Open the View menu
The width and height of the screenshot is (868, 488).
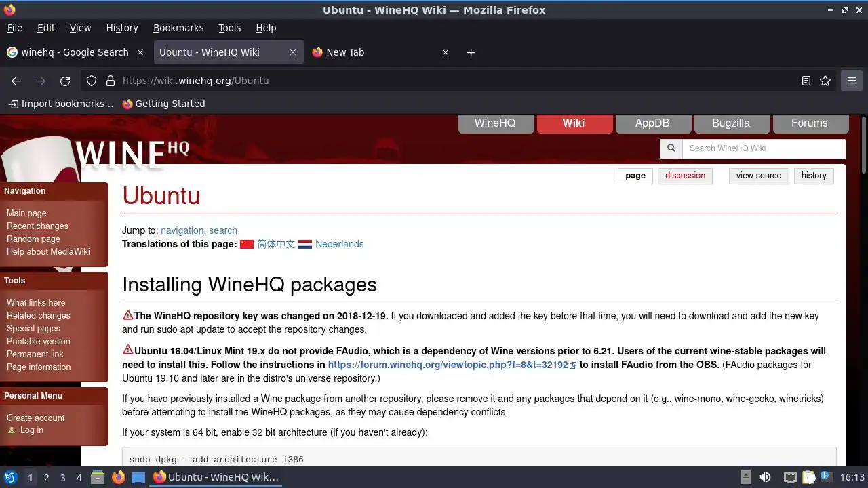pyautogui.click(x=80, y=28)
